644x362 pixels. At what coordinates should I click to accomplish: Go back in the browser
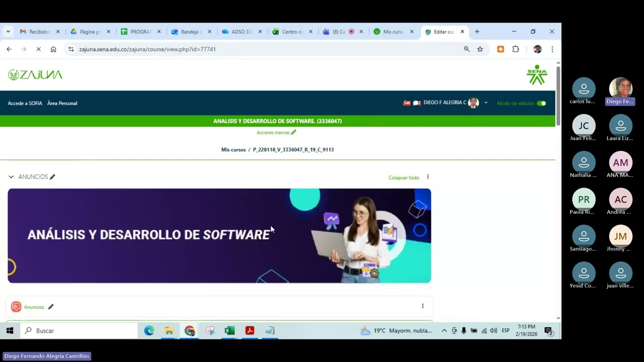[9, 49]
